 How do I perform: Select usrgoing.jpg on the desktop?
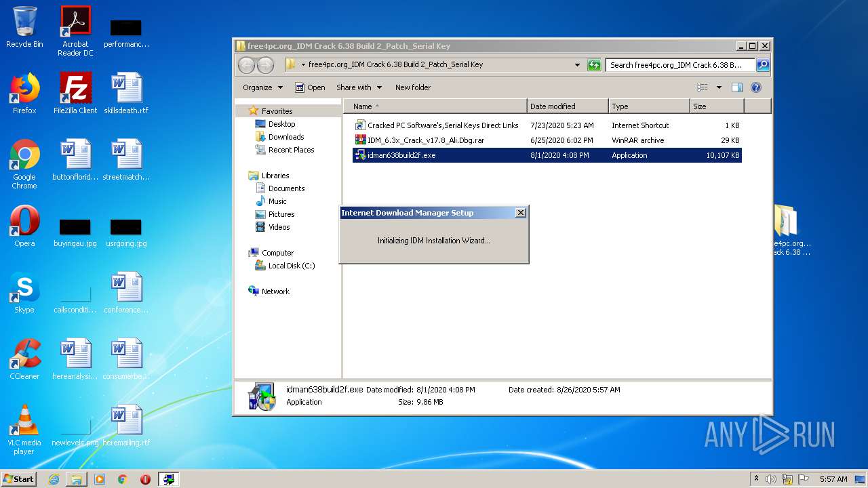point(126,232)
